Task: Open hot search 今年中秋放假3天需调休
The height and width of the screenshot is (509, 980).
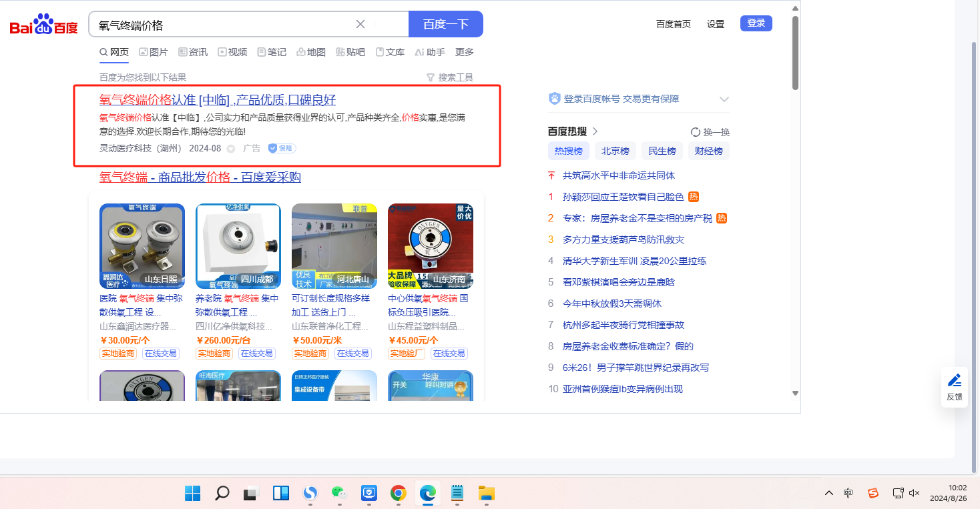Action: pos(612,304)
